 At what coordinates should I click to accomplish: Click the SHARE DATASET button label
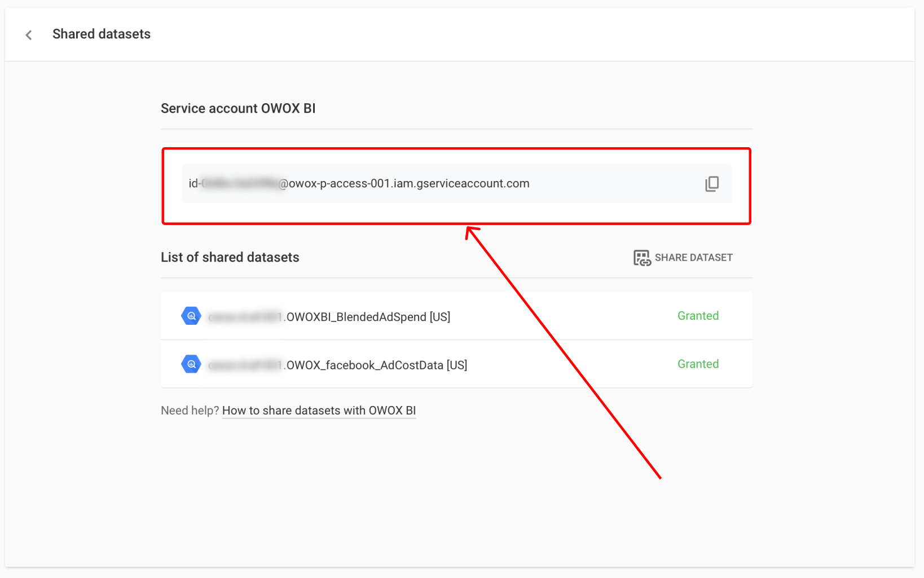(x=693, y=258)
